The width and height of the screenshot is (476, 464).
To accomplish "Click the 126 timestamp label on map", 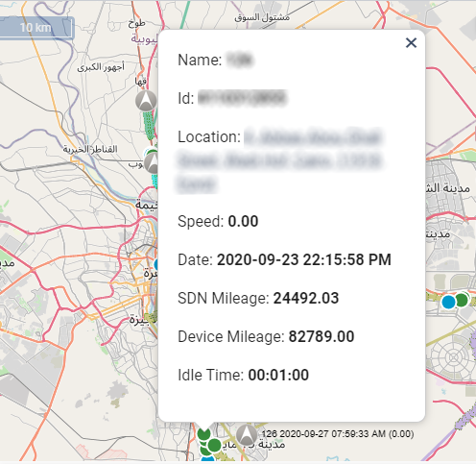I will 338,434.
